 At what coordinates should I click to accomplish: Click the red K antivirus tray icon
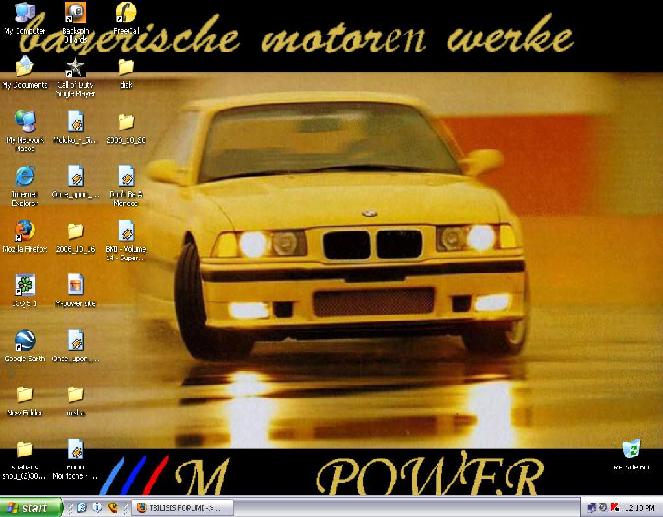(614, 507)
